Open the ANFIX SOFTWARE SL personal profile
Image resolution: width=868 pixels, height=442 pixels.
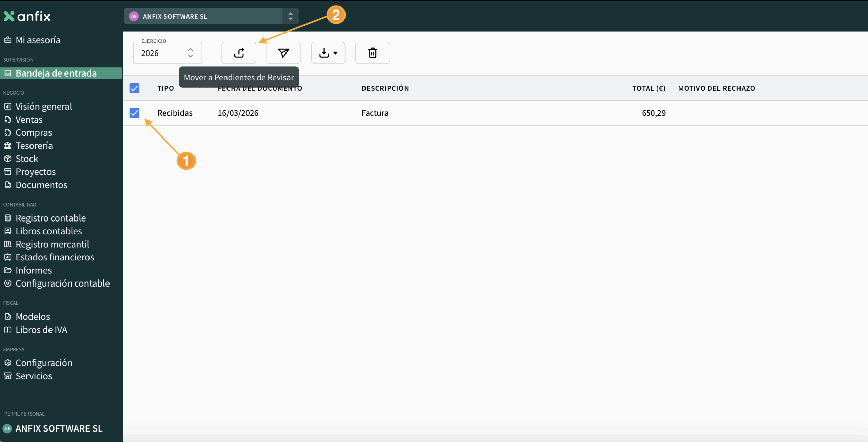click(x=59, y=428)
